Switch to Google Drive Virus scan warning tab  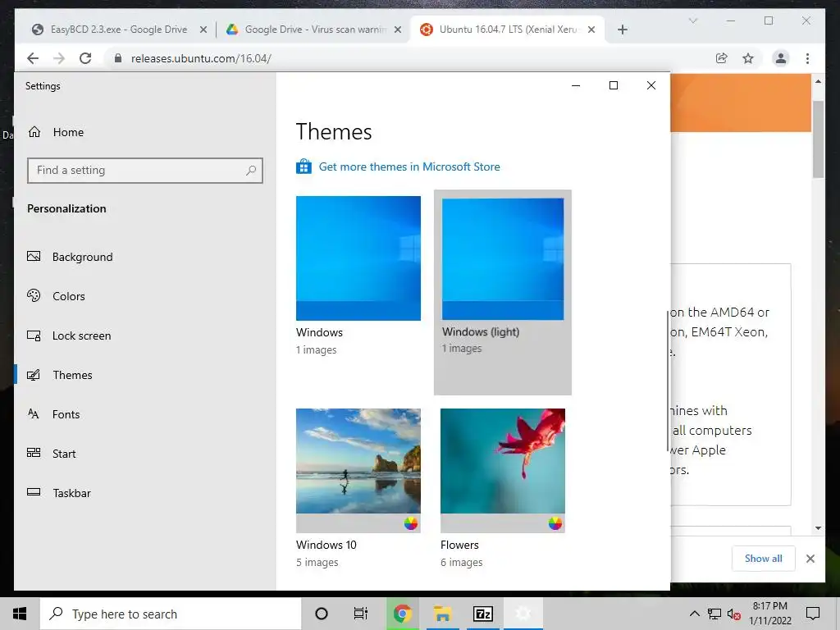(x=313, y=30)
